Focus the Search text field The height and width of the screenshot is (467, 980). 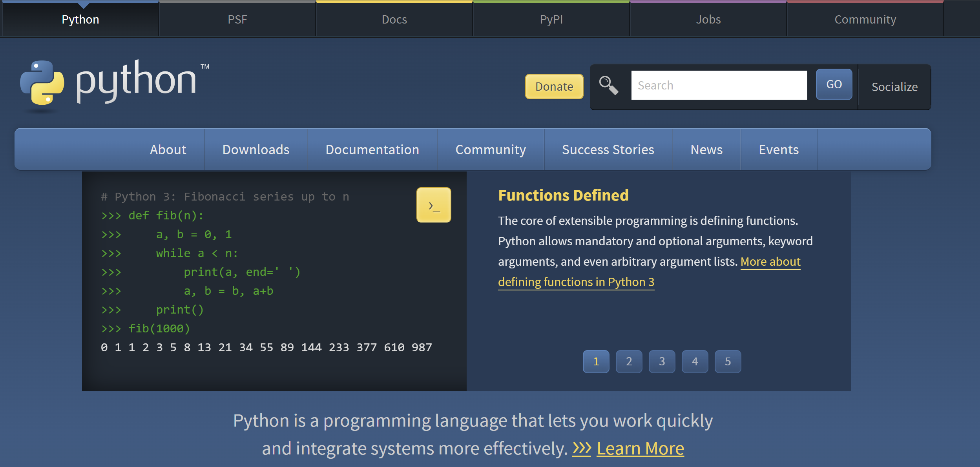(x=719, y=85)
